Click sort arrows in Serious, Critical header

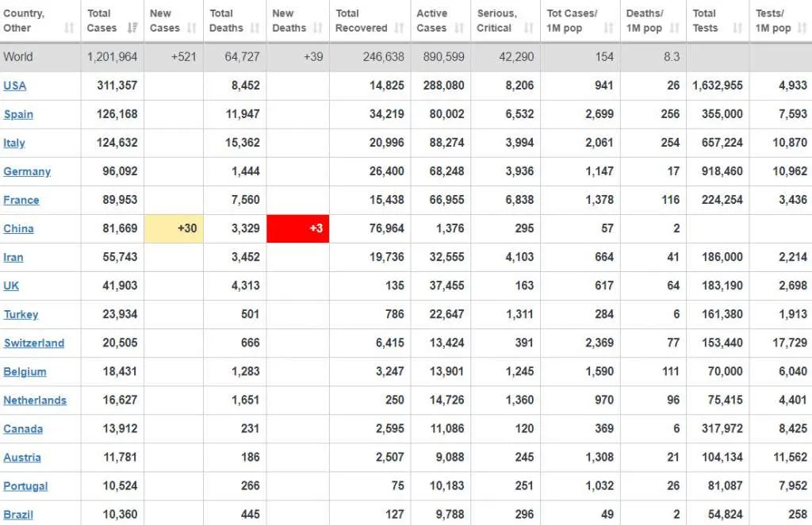click(530, 28)
